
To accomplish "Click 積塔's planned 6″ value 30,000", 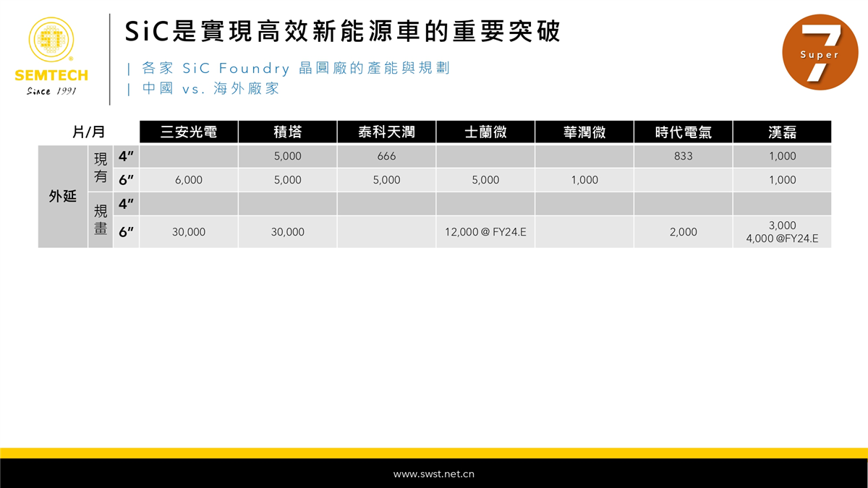I will pos(288,232).
